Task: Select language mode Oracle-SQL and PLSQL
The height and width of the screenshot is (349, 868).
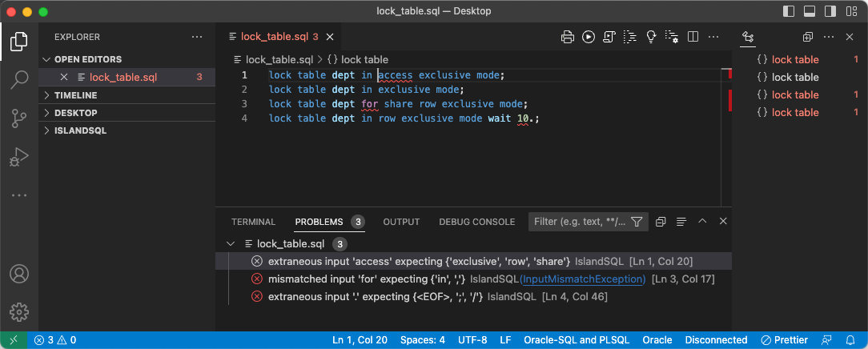Action: coord(577,340)
